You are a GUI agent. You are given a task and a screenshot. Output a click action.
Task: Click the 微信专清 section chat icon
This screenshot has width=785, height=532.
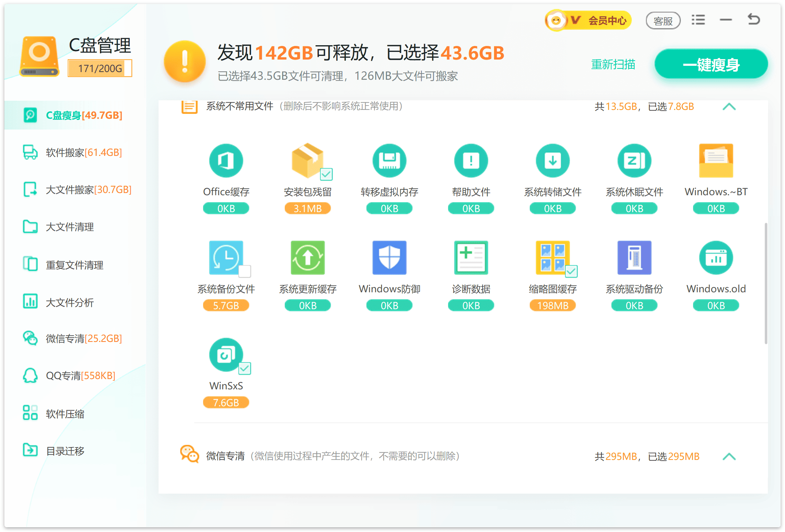(189, 454)
